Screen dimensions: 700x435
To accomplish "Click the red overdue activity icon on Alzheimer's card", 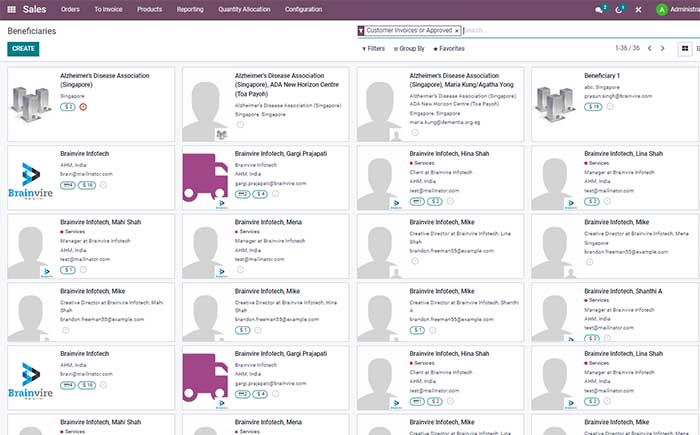I will point(83,107).
